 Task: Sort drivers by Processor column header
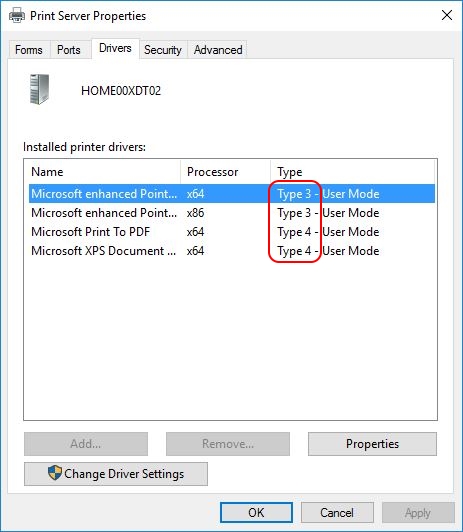coord(225,172)
